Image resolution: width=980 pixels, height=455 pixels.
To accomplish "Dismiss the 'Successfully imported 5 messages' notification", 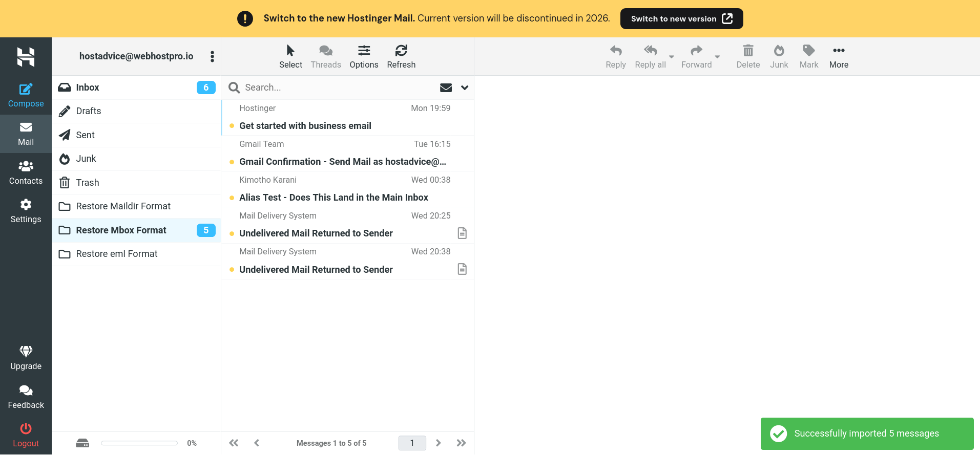I will coord(867,434).
